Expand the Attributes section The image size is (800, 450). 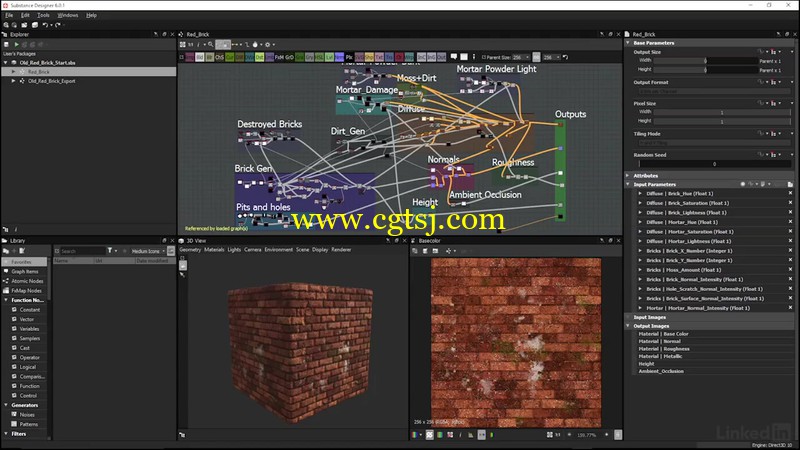[628, 176]
